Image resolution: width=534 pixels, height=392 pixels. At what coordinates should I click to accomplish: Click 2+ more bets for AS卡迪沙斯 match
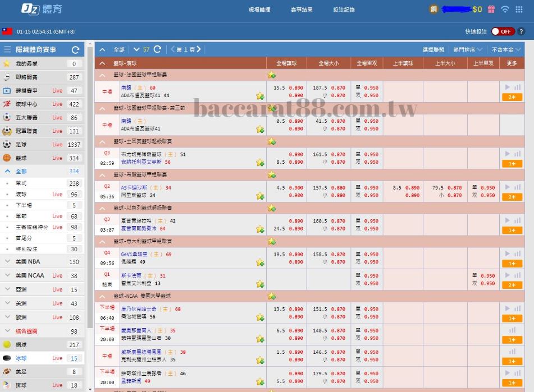click(512, 197)
